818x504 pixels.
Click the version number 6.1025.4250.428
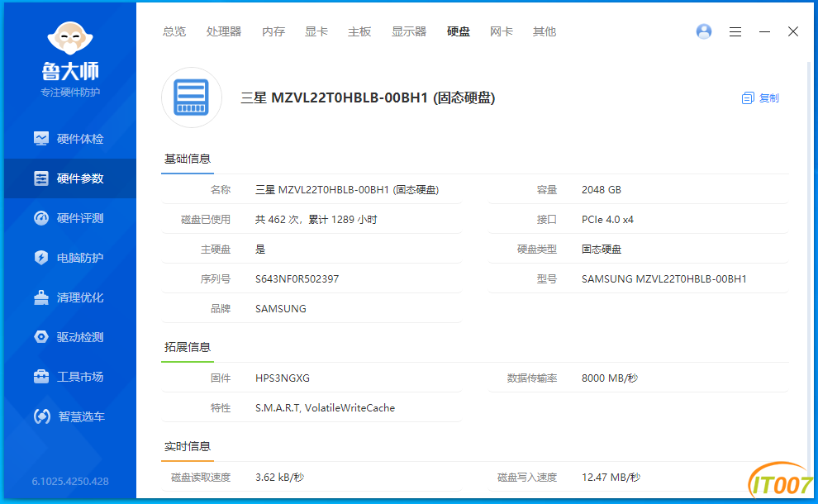[70, 481]
